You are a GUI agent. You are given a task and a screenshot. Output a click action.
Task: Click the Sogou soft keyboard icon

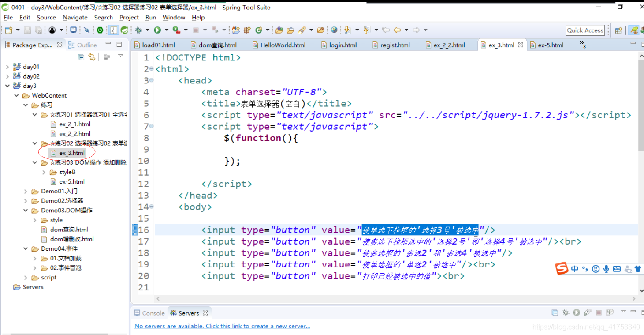(x=617, y=269)
